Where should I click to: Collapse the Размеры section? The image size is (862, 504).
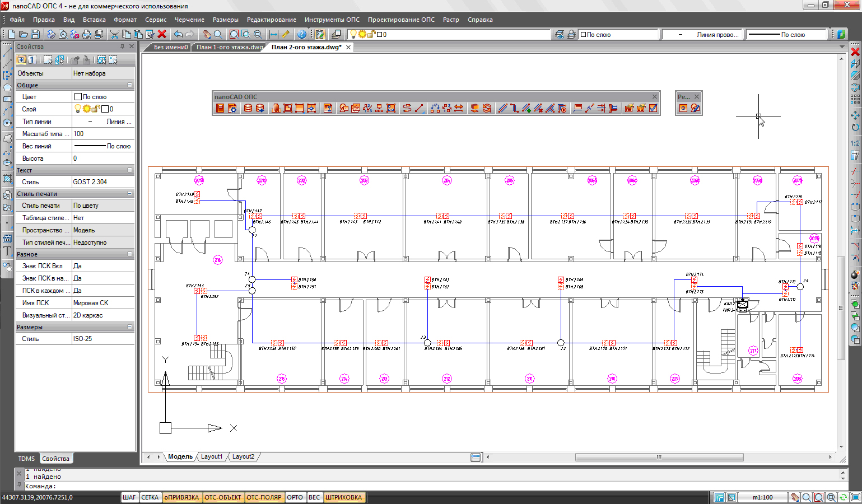[x=130, y=327]
